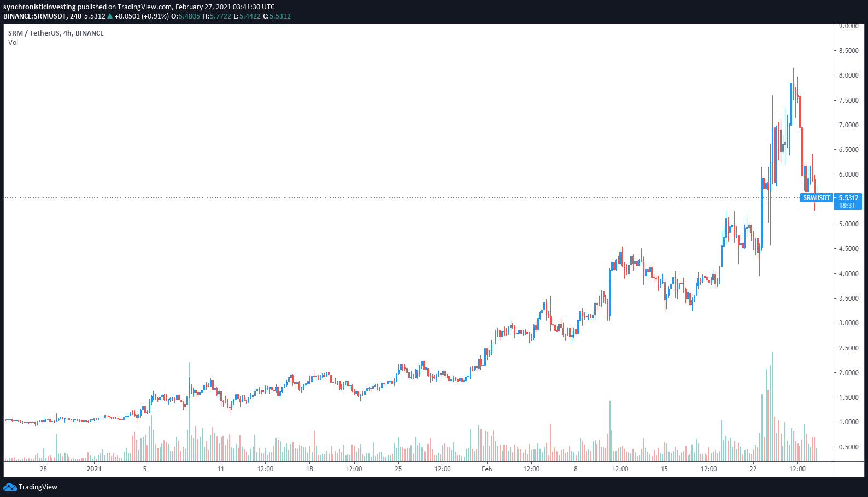Click the TradingView.com text in the header
This screenshot has height=497, width=868.
145,7
